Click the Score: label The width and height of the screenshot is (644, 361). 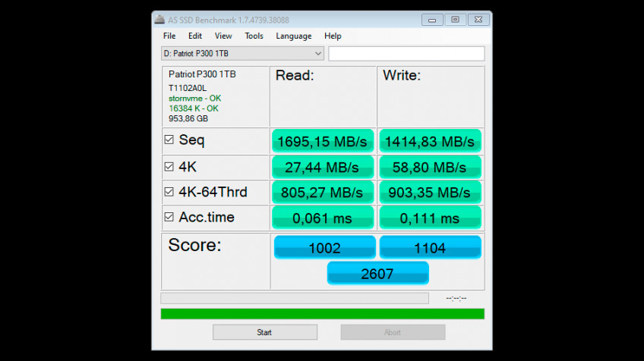point(194,245)
